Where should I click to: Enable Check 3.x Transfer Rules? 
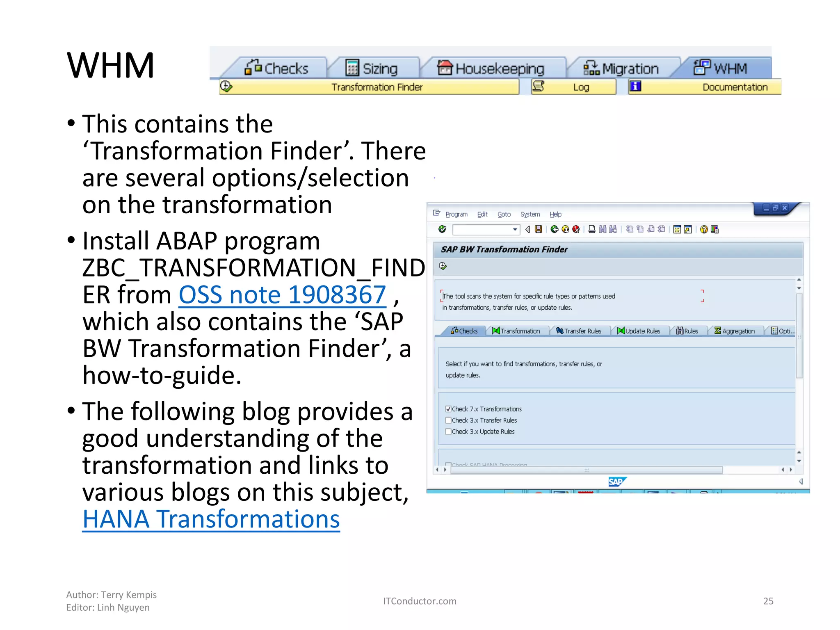[448, 420]
